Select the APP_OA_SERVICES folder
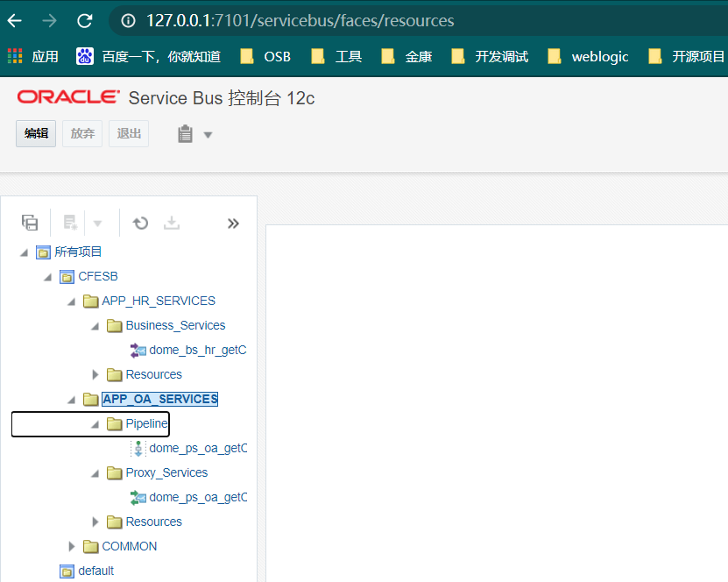Image resolution: width=728 pixels, height=582 pixels. (160, 399)
